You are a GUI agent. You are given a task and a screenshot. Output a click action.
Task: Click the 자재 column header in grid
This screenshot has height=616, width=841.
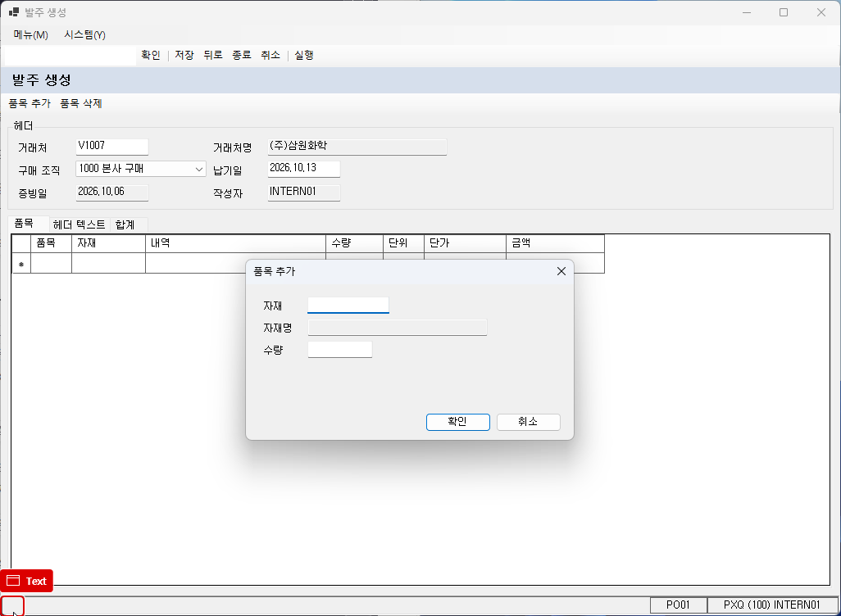point(108,243)
